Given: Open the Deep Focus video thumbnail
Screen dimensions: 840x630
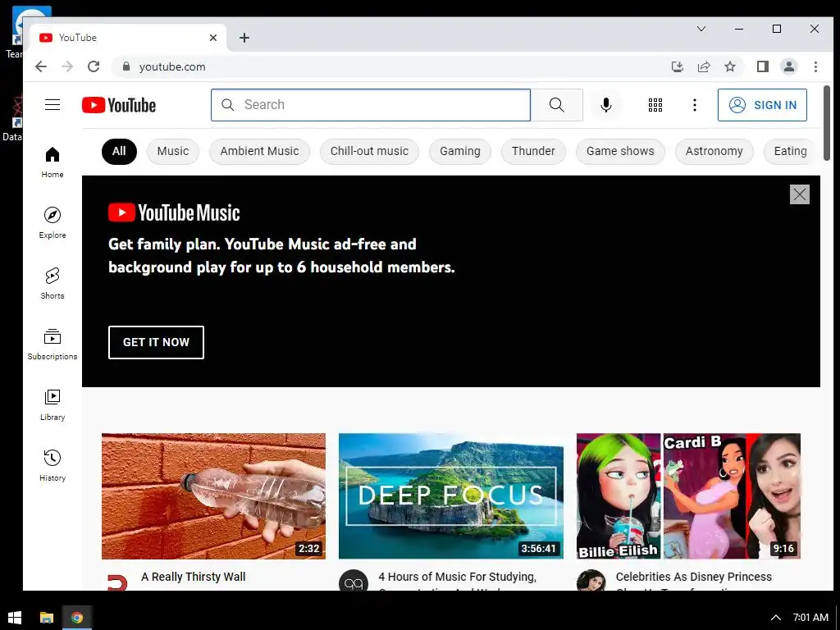Looking at the screenshot, I should pyautogui.click(x=451, y=496).
